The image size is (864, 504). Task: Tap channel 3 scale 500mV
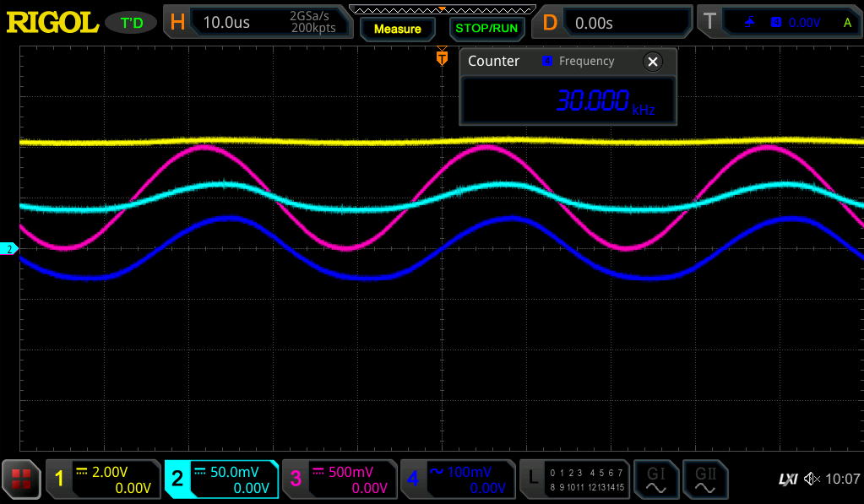pyautogui.click(x=351, y=472)
